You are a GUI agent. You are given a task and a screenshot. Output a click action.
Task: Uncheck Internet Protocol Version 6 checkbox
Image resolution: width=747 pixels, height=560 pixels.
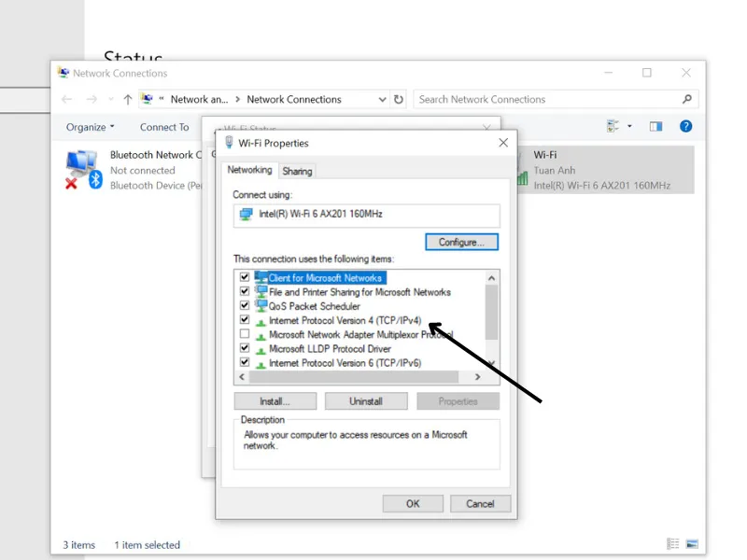pyautogui.click(x=245, y=362)
